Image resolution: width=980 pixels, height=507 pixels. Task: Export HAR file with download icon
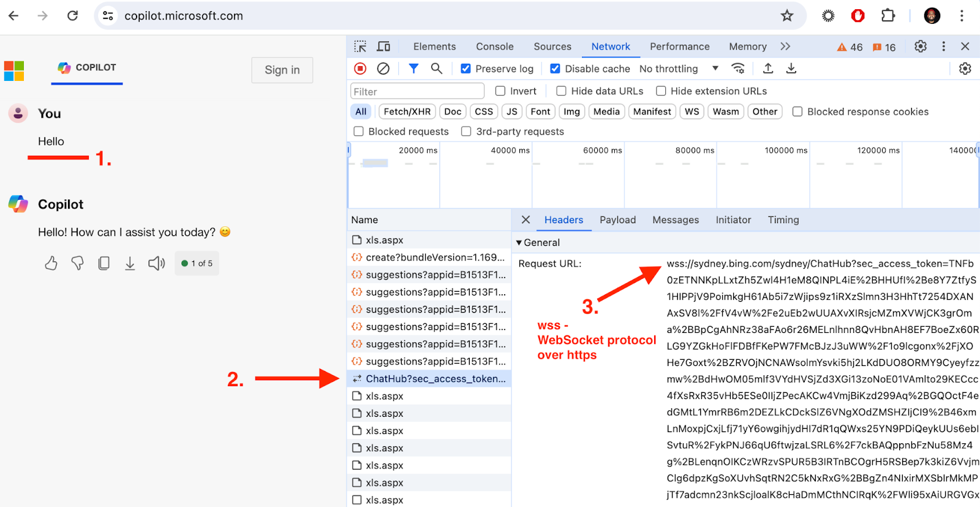[x=791, y=69]
